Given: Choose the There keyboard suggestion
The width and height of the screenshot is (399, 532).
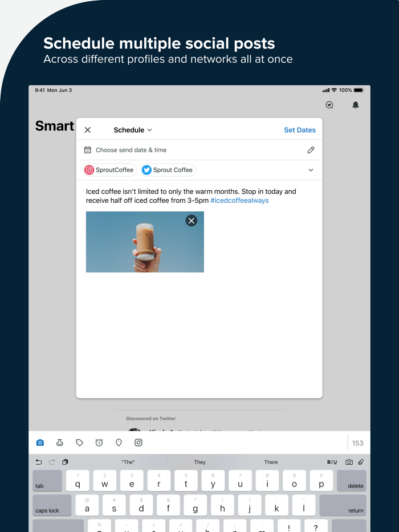Looking at the screenshot, I should click(x=271, y=462).
